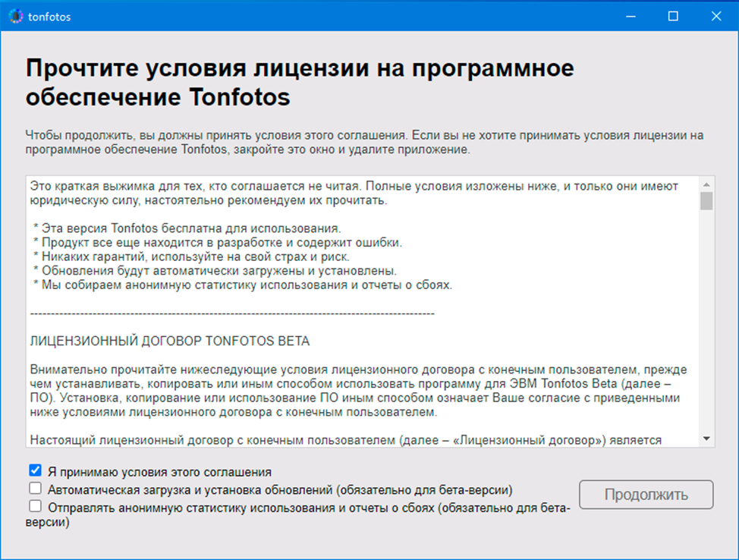Viewport: 739px width, 560px height.
Task: Click the line 'ЛИЦЕНЗИОННЫЙ ДОГОВОР TONFOTOS BETA'
Action: tap(170, 341)
